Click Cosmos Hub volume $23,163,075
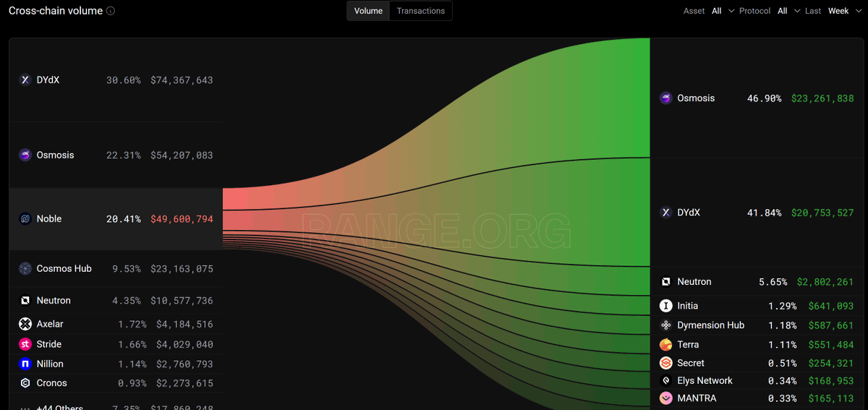The image size is (868, 410). (182, 269)
